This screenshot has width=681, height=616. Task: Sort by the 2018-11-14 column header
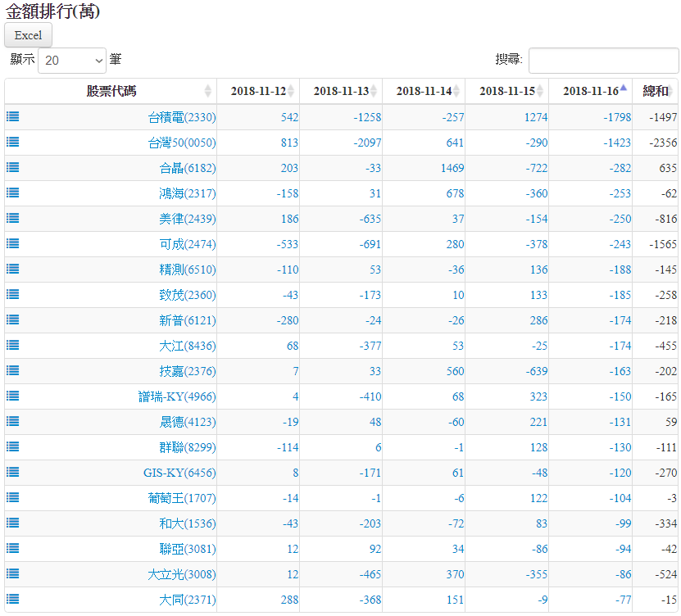[424, 91]
